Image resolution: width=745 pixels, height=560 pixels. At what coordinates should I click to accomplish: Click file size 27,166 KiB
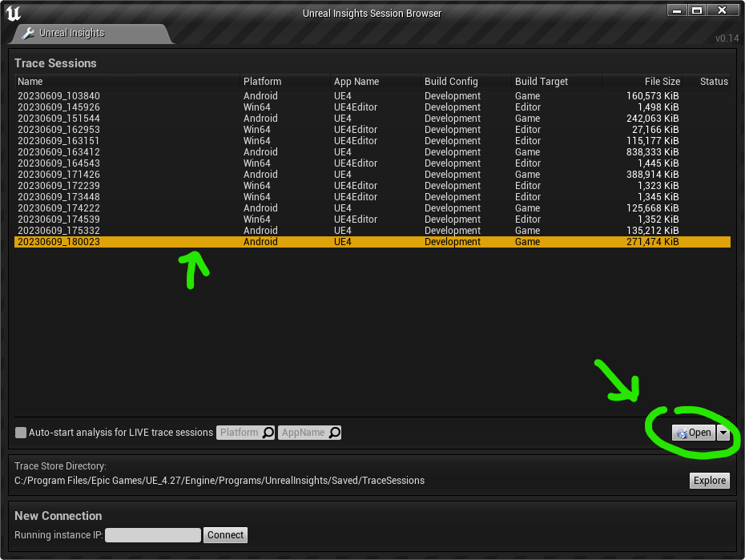[x=655, y=130]
